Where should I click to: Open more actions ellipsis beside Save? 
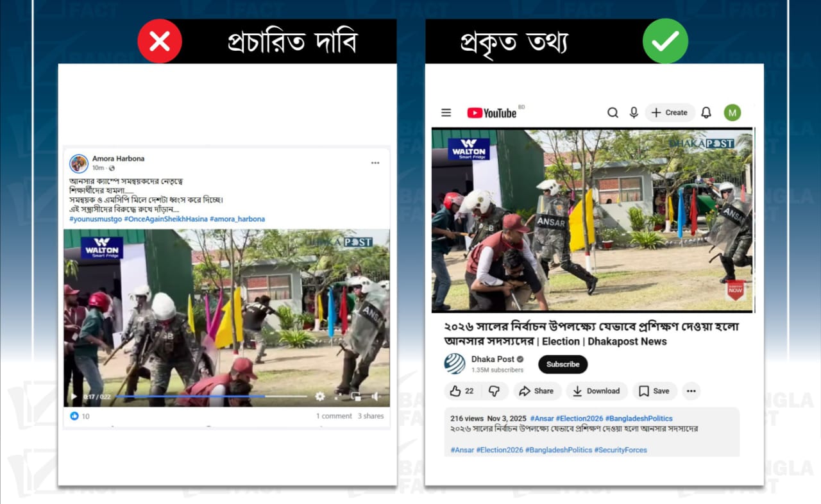tap(691, 391)
